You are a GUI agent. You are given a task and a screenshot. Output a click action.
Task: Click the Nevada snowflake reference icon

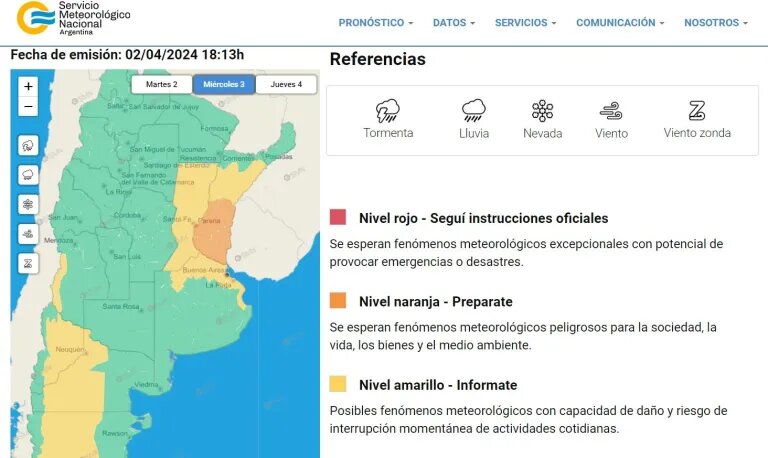(542, 110)
